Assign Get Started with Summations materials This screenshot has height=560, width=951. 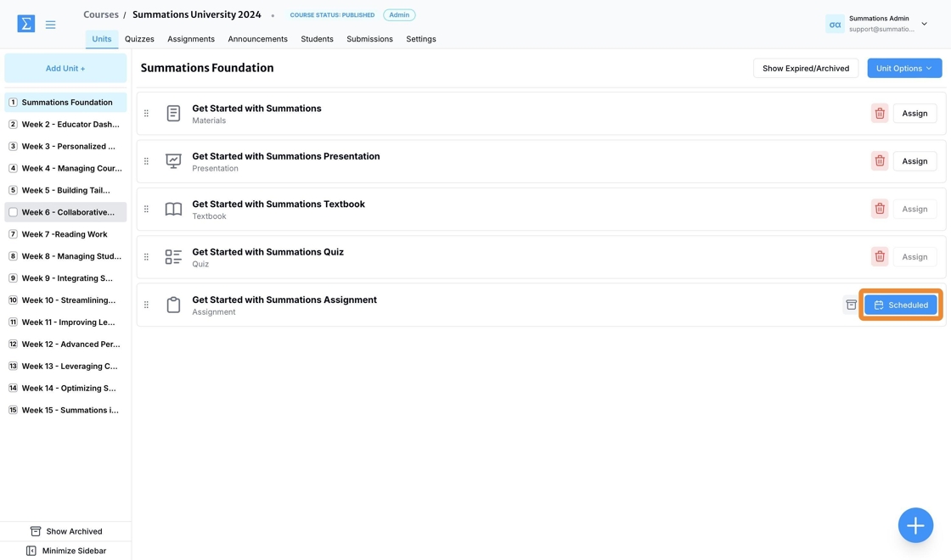pos(914,114)
